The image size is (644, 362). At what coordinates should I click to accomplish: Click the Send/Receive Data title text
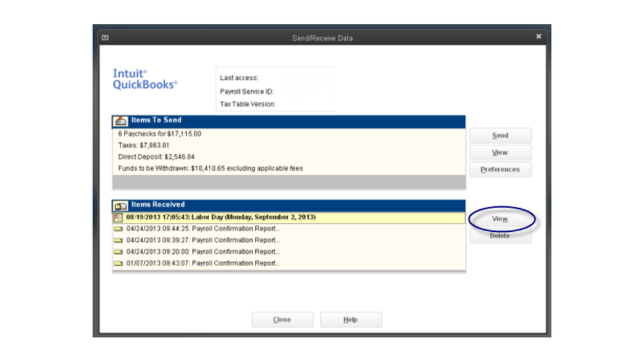click(x=322, y=38)
